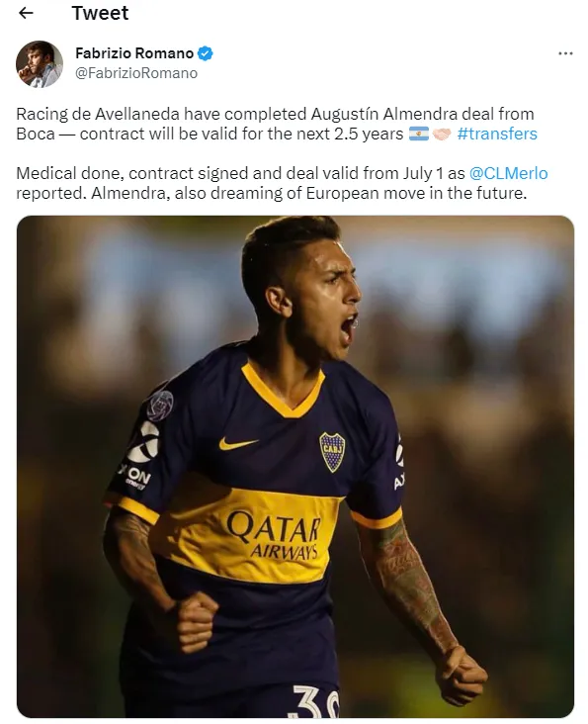Open the @CLMerlo mention link

point(508,173)
